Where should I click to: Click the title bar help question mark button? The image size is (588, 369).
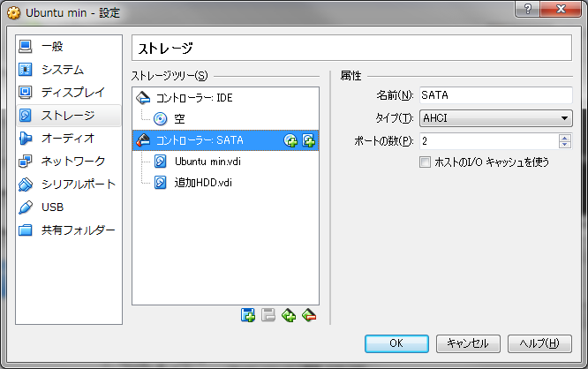tap(528, 8)
